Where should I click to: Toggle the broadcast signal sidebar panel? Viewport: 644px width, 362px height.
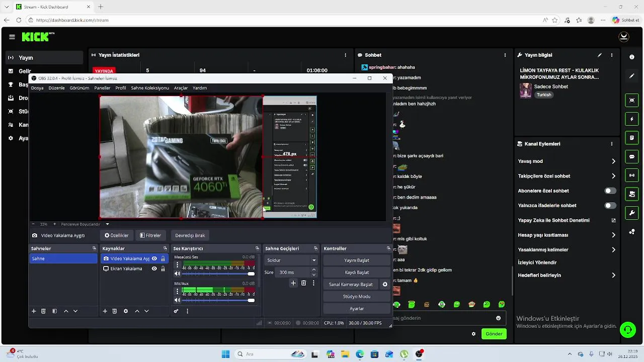tap(632, 175)
